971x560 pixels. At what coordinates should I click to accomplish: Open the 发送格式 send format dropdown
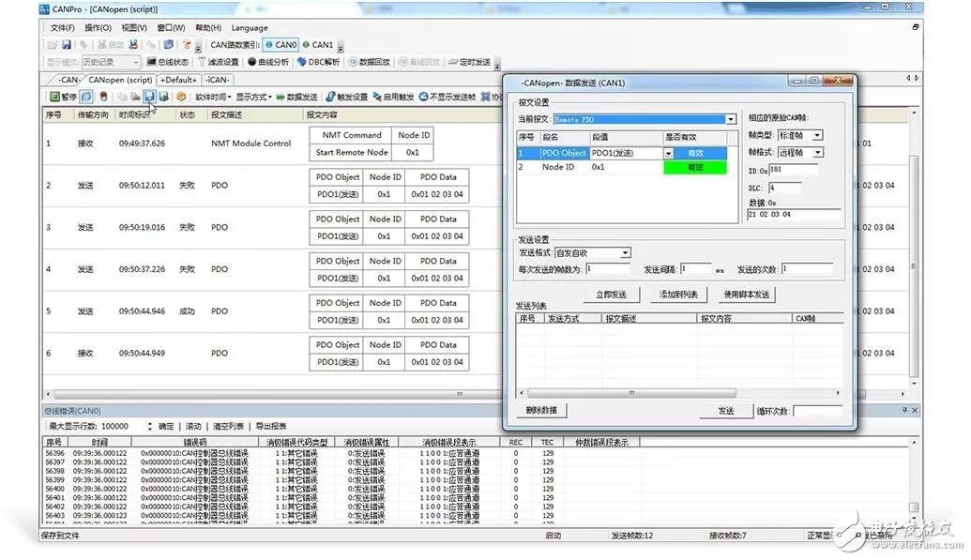(626, 252)
